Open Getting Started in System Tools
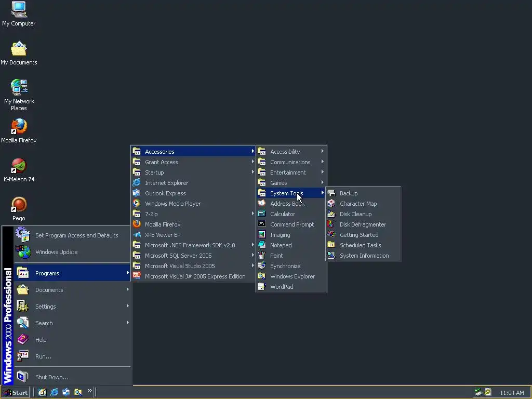 point(363,234)
